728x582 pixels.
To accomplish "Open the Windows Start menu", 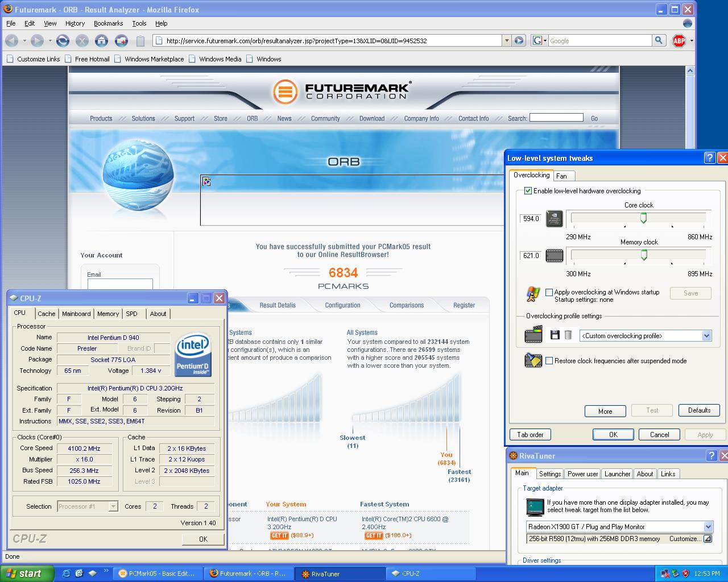I will click(27, 573).
